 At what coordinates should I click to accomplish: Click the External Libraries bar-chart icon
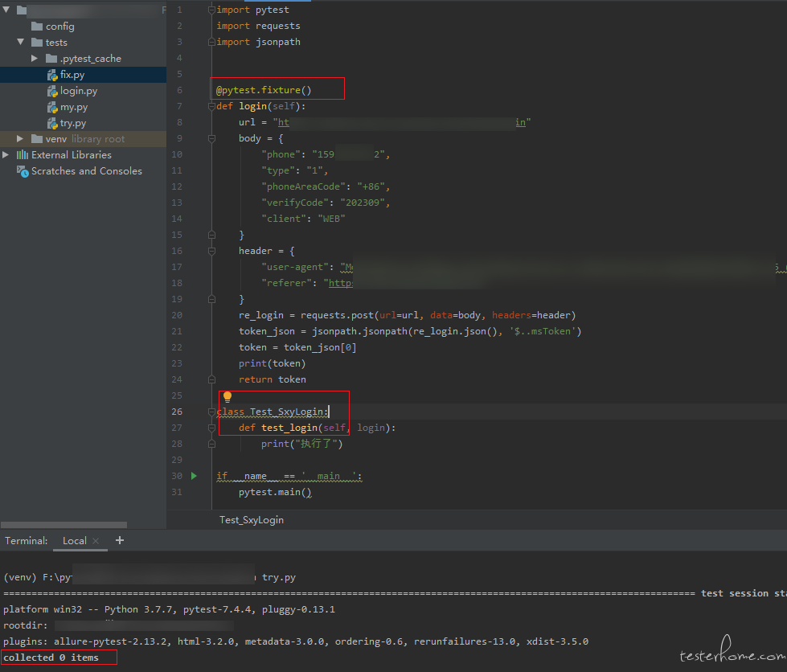[22, 154]
